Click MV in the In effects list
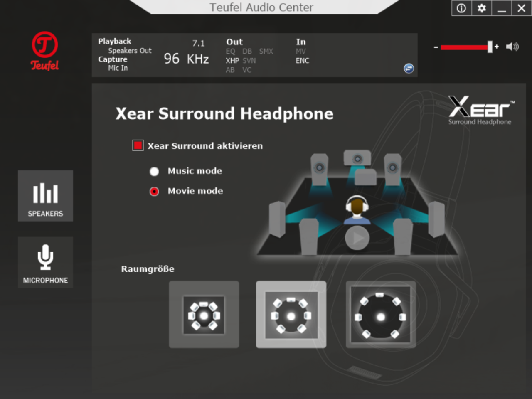This screenshot has width=532, height=399. (x=300, y=51)
